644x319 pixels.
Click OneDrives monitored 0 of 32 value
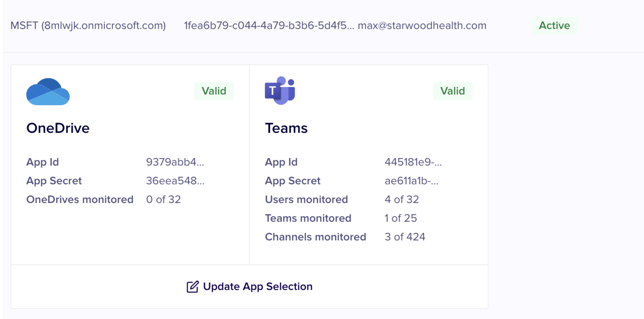coord(163,199)
